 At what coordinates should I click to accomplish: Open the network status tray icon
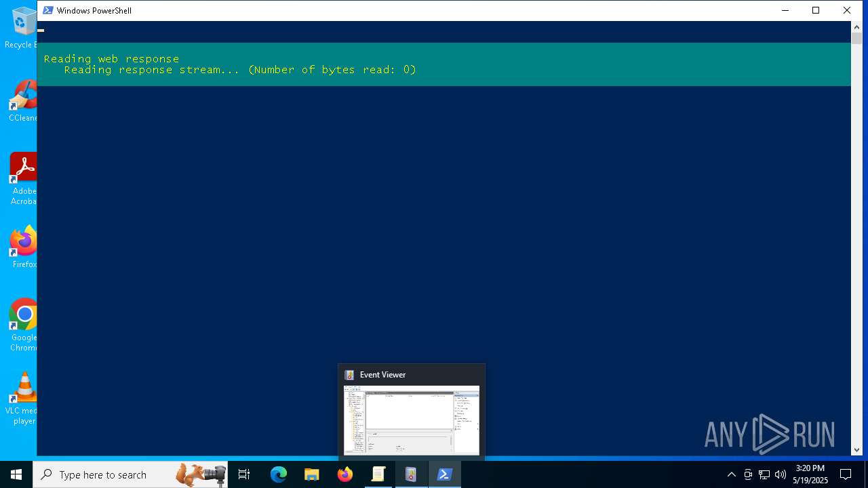tap(764, 474)
